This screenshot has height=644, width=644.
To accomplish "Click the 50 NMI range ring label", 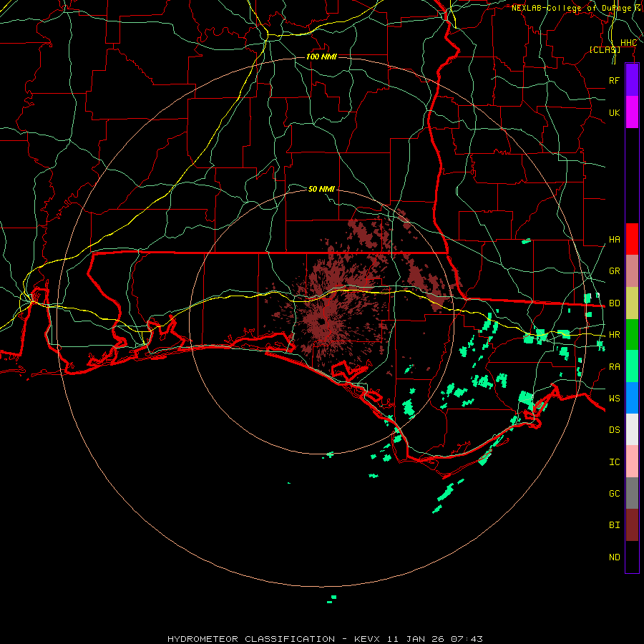I will coord(321,189).
